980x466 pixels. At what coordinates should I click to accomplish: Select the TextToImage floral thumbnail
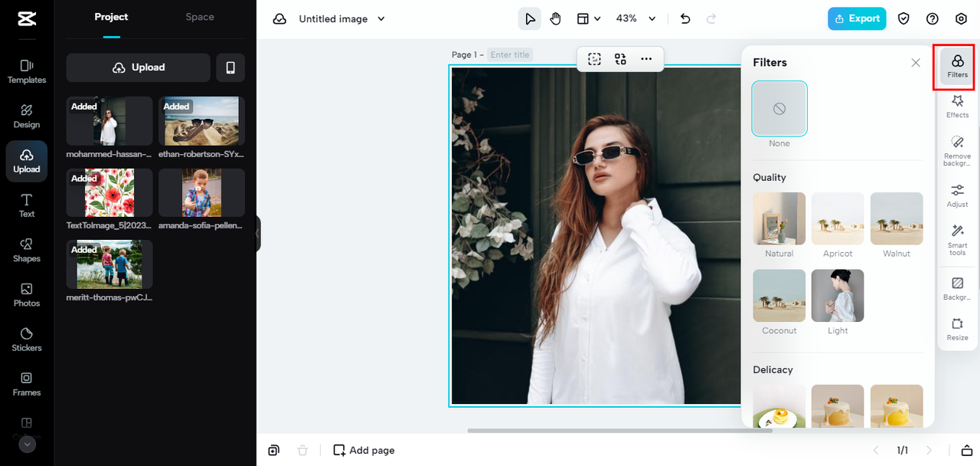(109, 192)
